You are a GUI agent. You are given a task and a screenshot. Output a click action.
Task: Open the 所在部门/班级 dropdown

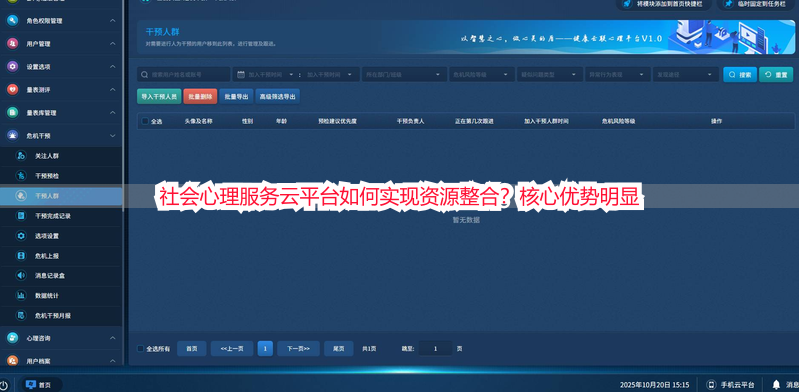coord(404,74)
